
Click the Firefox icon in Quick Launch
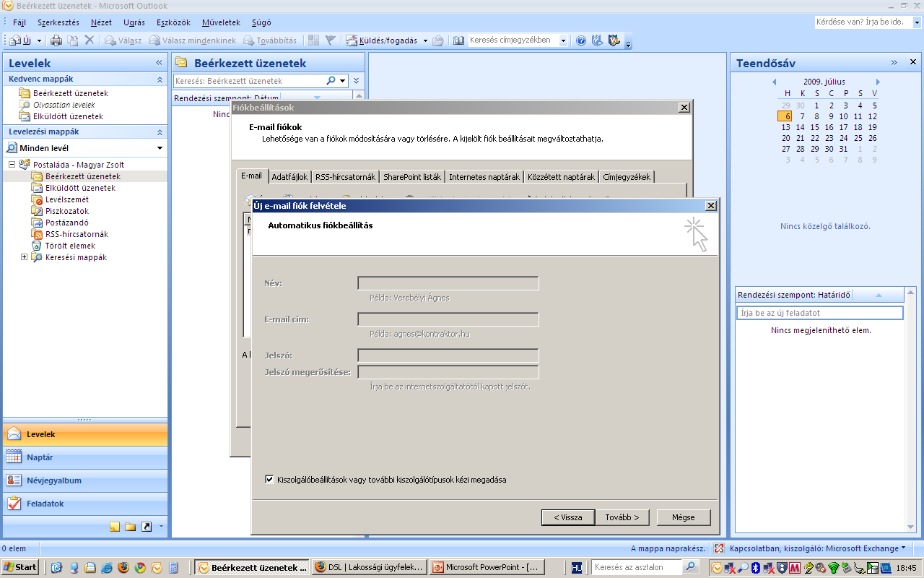[x=123, y=568]
